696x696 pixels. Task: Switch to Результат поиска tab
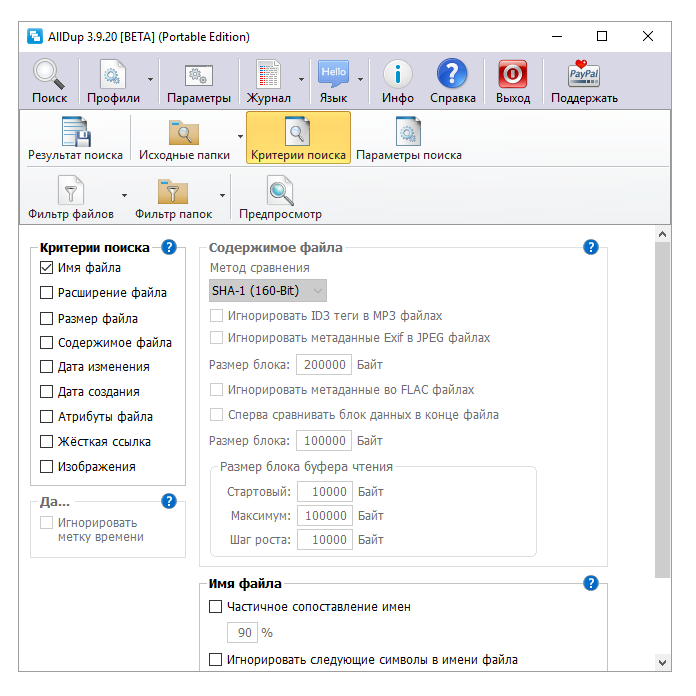(x=75, y=138)
